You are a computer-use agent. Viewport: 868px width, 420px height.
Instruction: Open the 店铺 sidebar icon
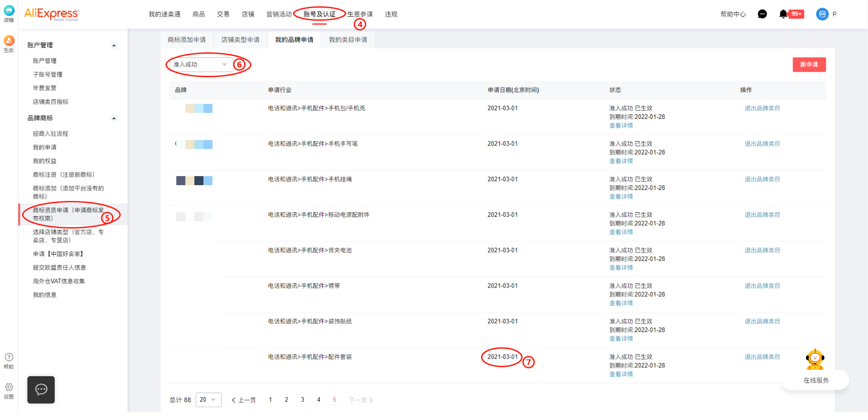point(9,13)
